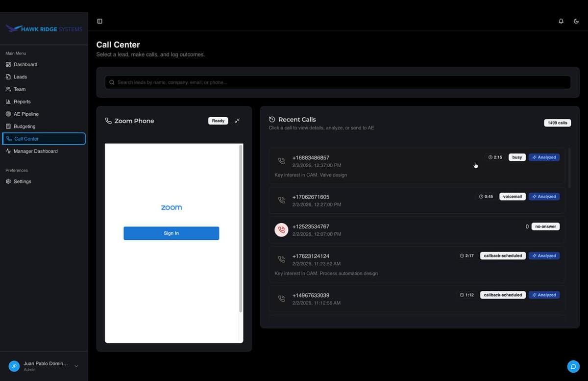Click the shrink arrows on Zoom Phone panel
588x381 pixels.
237,121
